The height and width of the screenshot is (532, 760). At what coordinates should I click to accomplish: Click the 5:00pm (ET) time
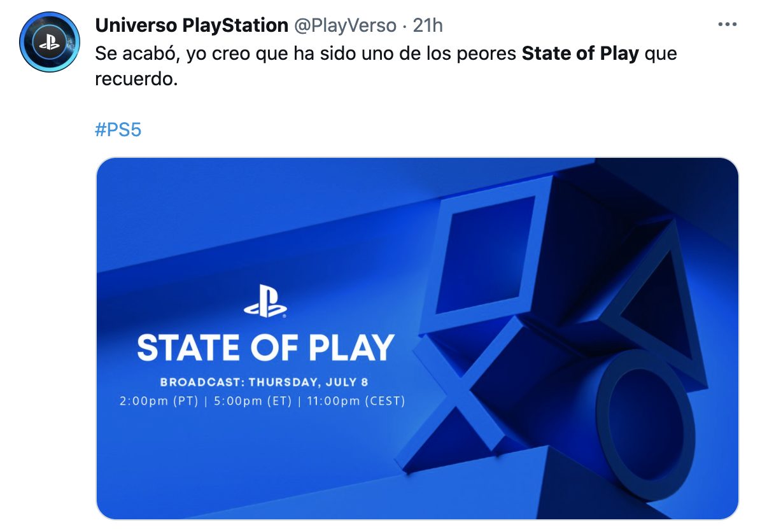[x=251, y=402]
